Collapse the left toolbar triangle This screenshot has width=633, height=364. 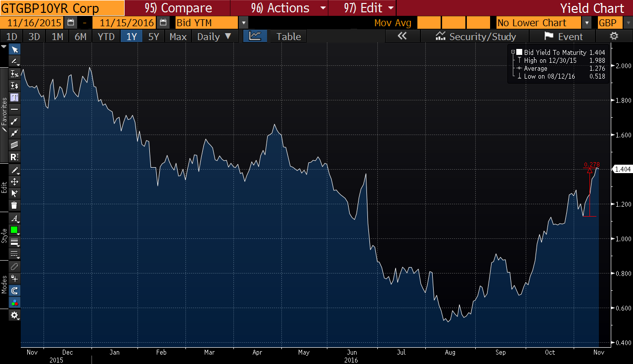pos(4,46)
